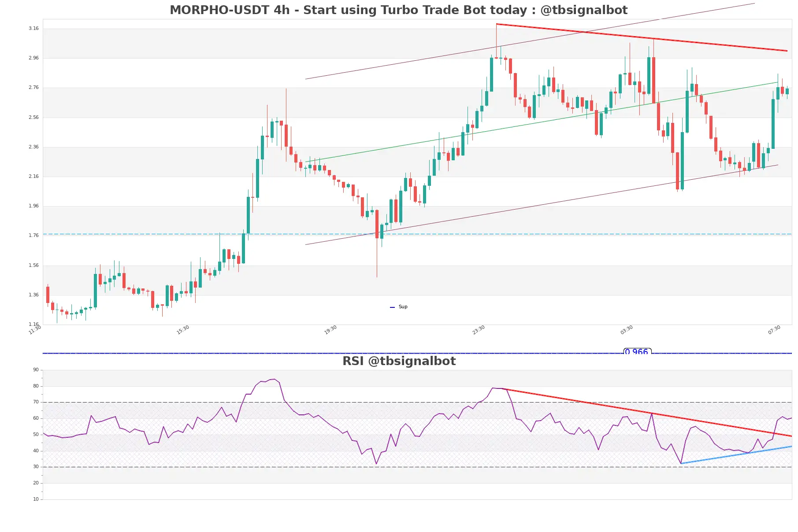The width and height of the screenshot is (798, 532).
Task: Click the dashed teal line at 1.76
Action: [x=417, y=234]
